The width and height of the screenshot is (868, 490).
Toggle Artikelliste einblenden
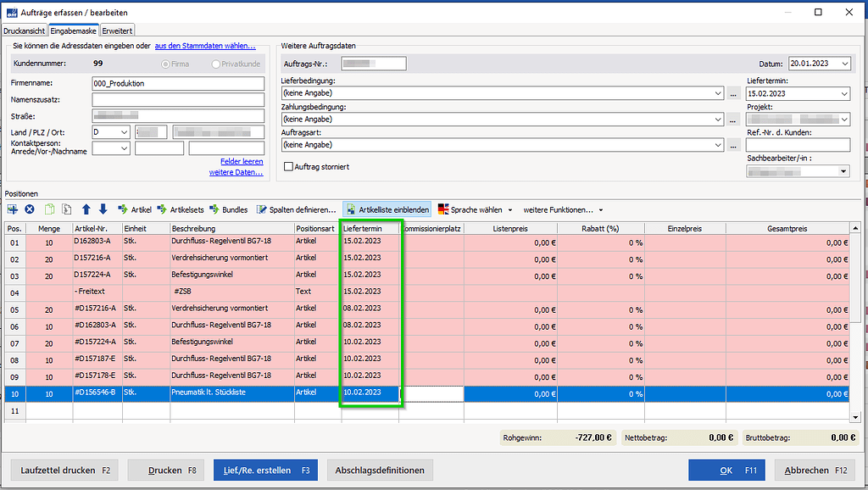(387, 210)
